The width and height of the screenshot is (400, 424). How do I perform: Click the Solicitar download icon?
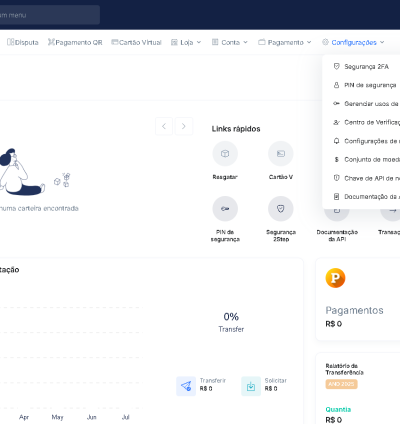[x=251, y=386]
